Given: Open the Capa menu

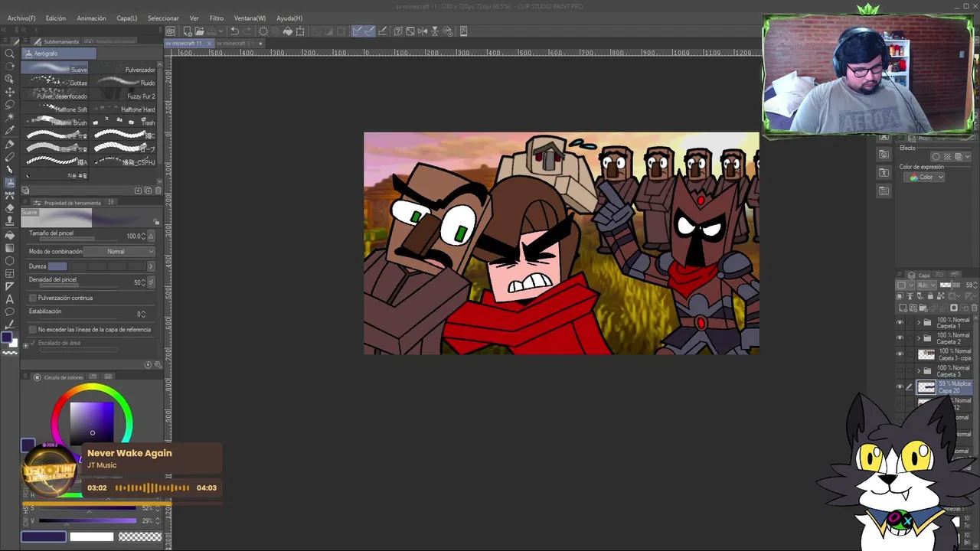Looking at the screenshot, I should coord(127,18).
